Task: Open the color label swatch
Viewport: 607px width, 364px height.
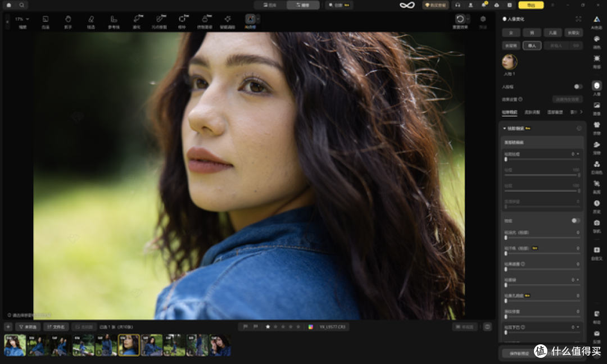Action: point(310,327)
